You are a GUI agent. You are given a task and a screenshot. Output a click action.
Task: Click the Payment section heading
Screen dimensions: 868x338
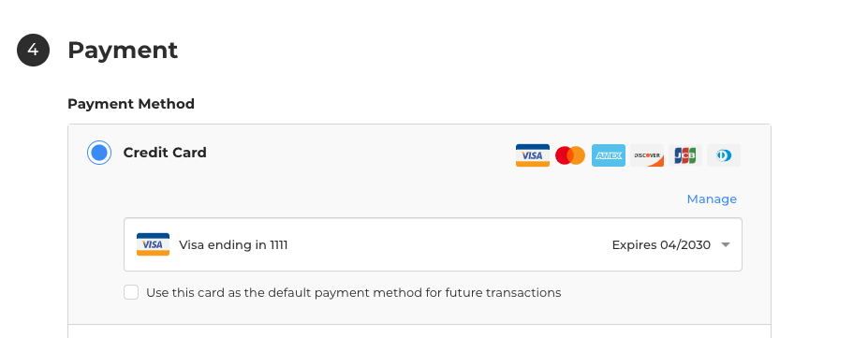pyautogui.click(x=123, y=51)
